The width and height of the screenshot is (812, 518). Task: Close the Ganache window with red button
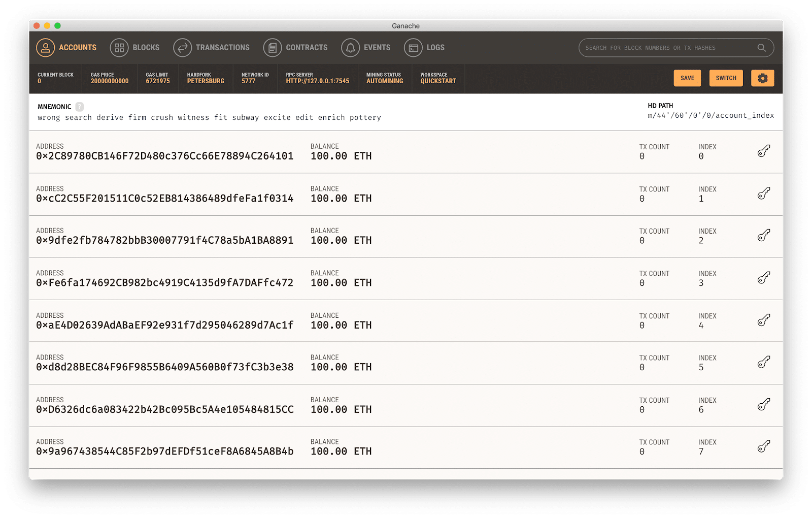37,26
